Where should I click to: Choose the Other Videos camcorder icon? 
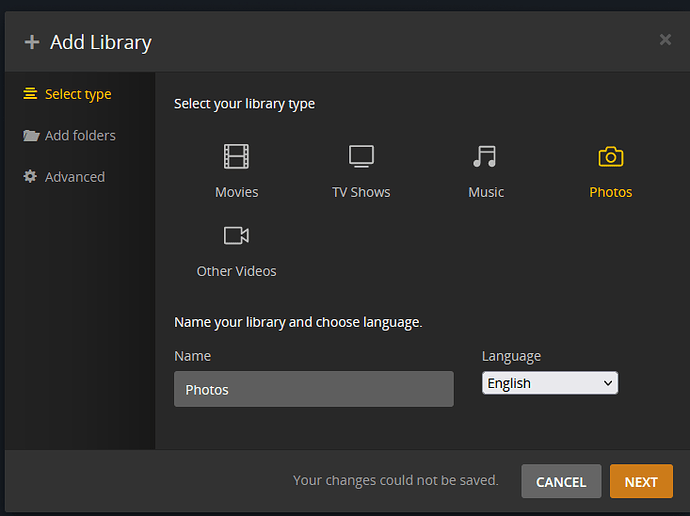coord(236,236)
